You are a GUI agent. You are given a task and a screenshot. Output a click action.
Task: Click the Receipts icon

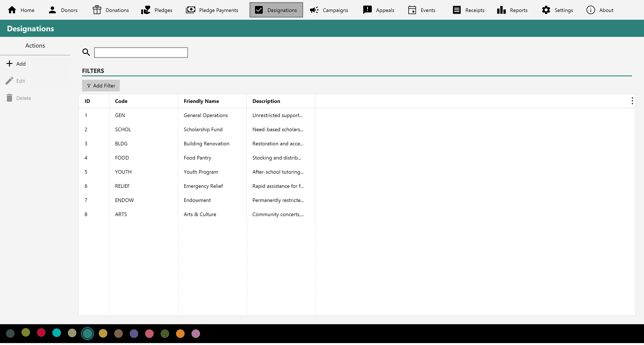pyautogui.click(x=457, y=10)
